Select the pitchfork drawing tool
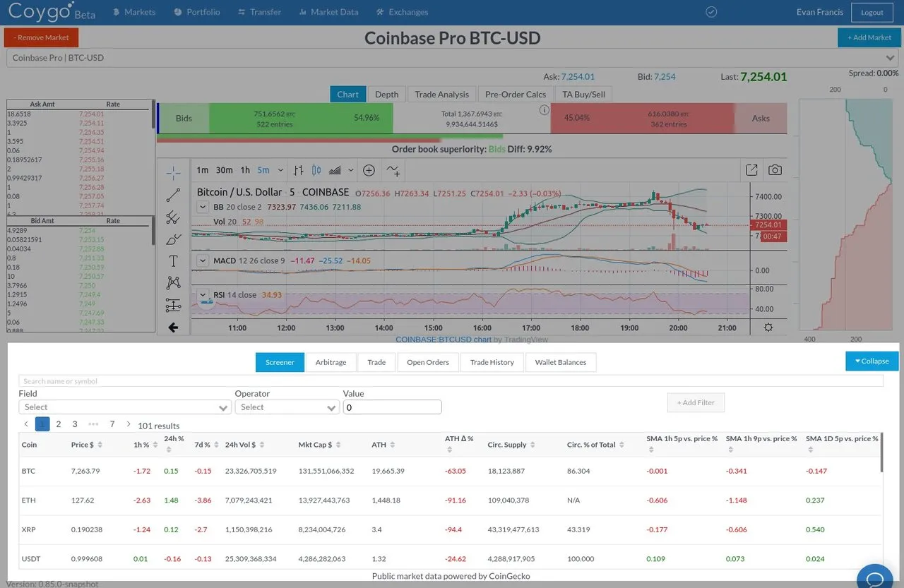The image size is (904, 588). click(x=173, y=217)
